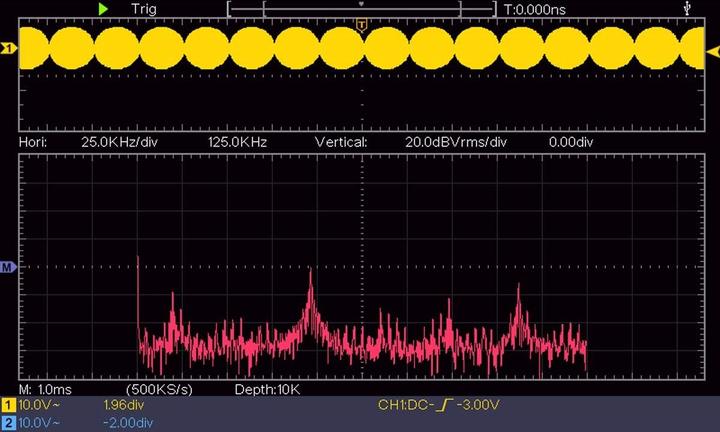Select the yellow channel 1 indicator box
The height and width of the screenshot is (432, 720).
[9, 405]
